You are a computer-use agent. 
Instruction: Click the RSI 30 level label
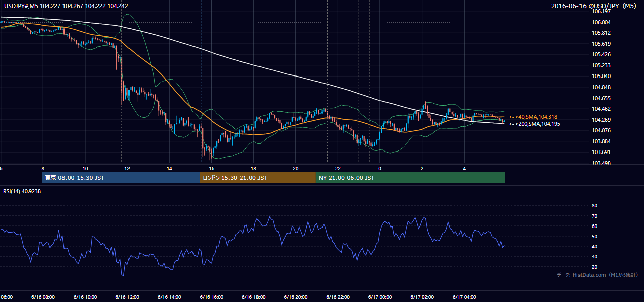[594, 257]
